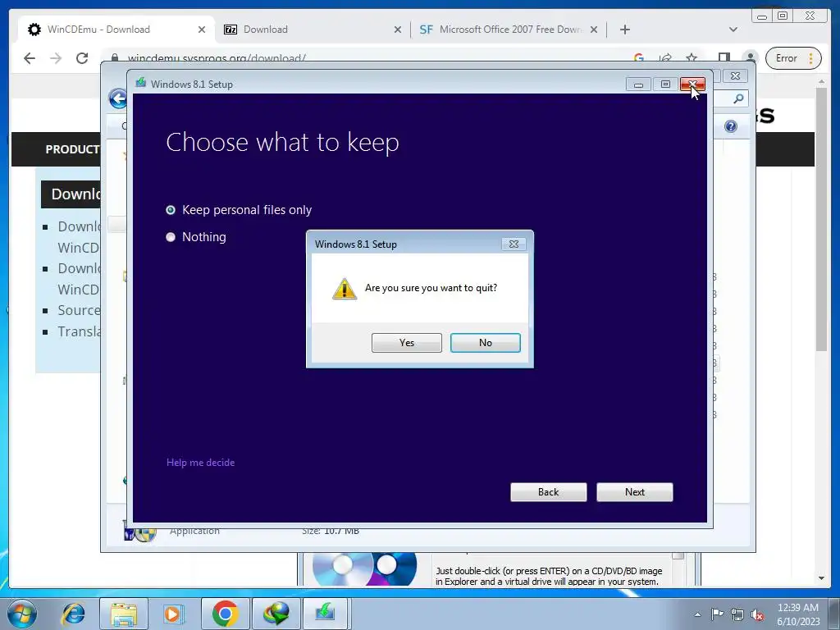The height and width of the screenshot is (630, 840).
Task: Launch Internet Explorer from taskbar
Action: point(73,614)
